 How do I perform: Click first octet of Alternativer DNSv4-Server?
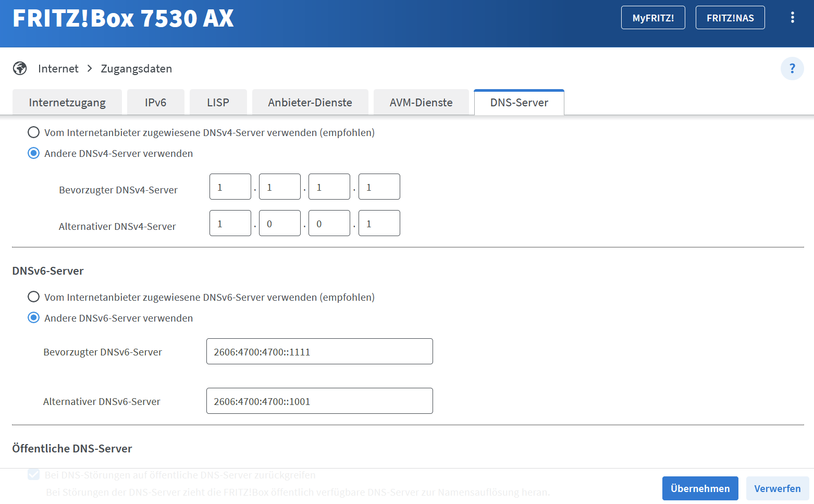230,223
